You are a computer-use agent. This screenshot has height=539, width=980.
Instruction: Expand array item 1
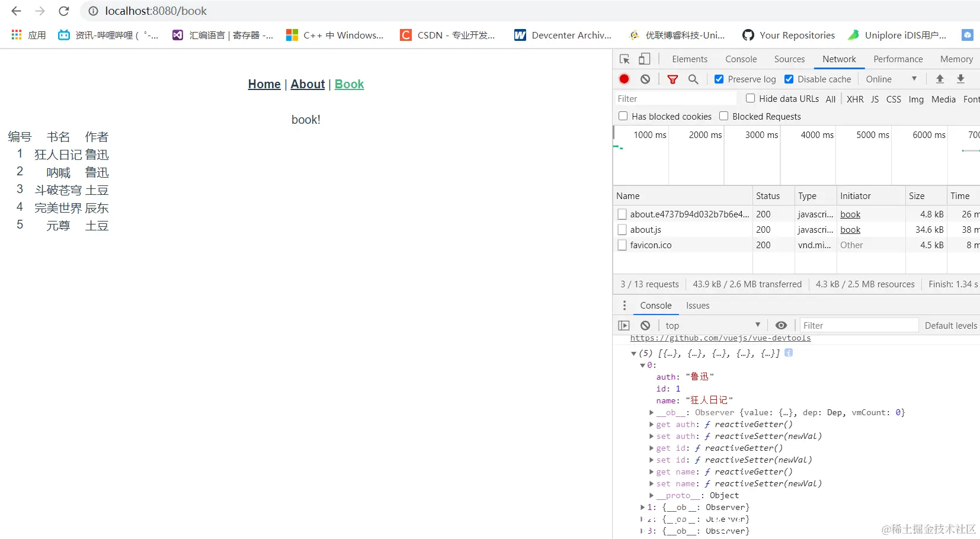tap(643, 508)
